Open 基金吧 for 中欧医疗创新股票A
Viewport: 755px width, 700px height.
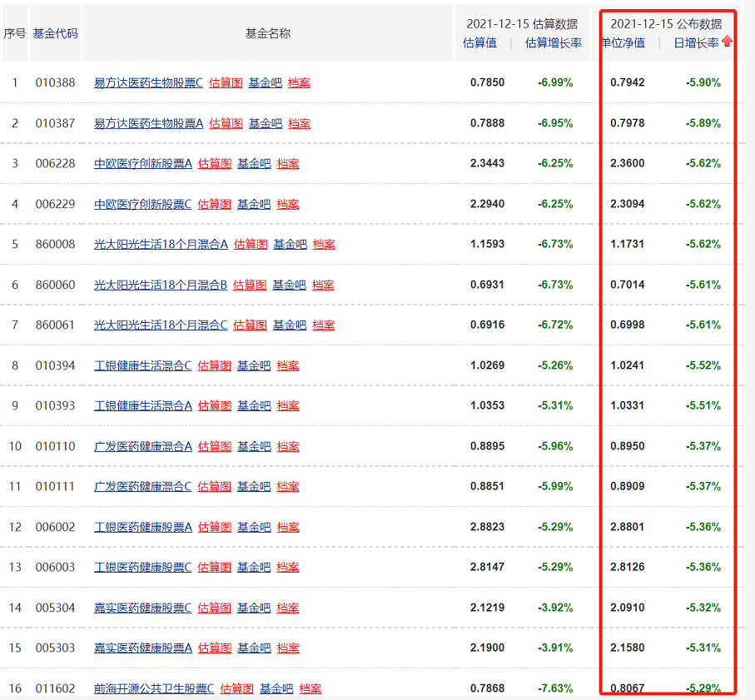(254, 163)
